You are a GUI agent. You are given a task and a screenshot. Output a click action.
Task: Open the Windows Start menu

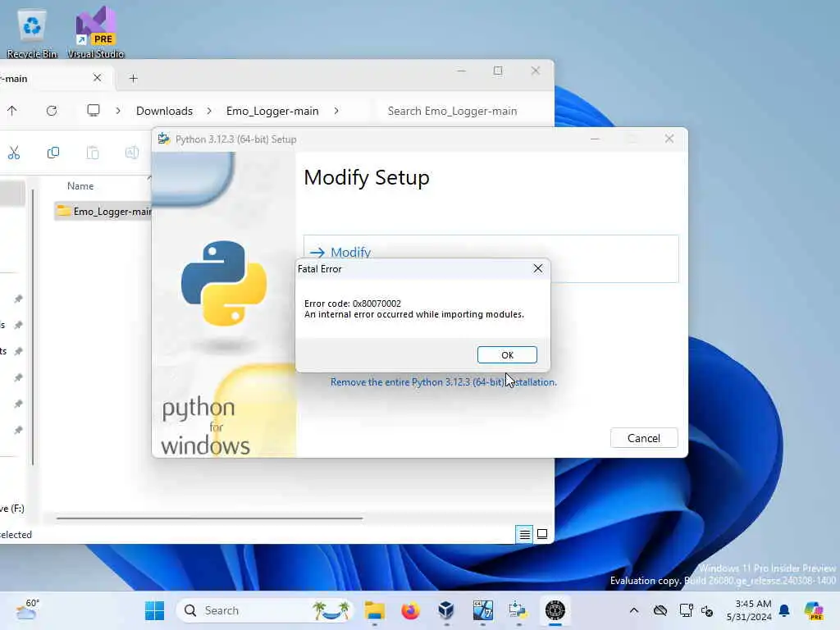pyautogui.click(x=155, y=610)
